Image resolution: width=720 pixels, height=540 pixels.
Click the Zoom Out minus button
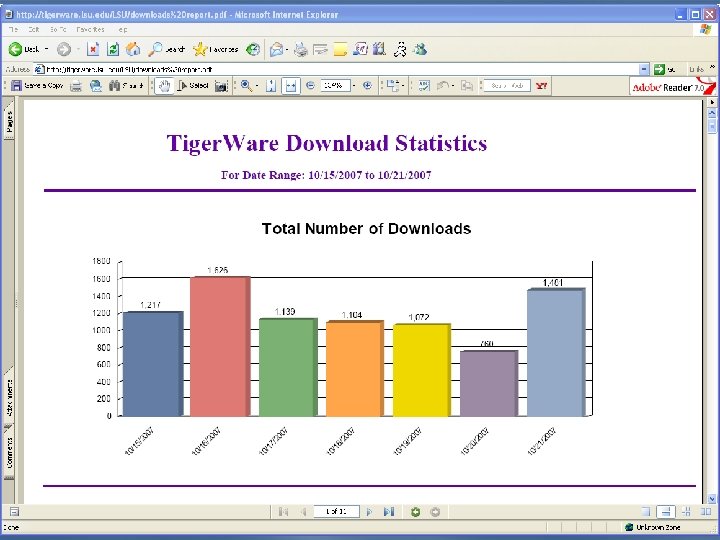tap(310, 85)
